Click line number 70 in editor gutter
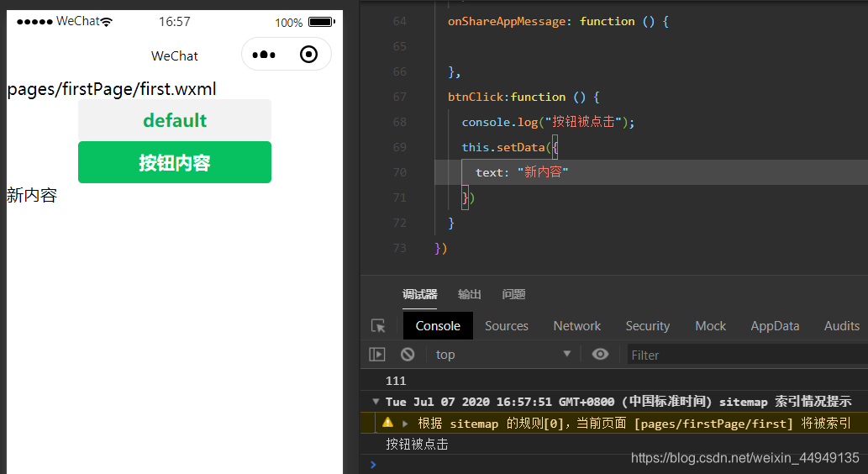Screen dimensions: 868x474 tap(399, 172)
